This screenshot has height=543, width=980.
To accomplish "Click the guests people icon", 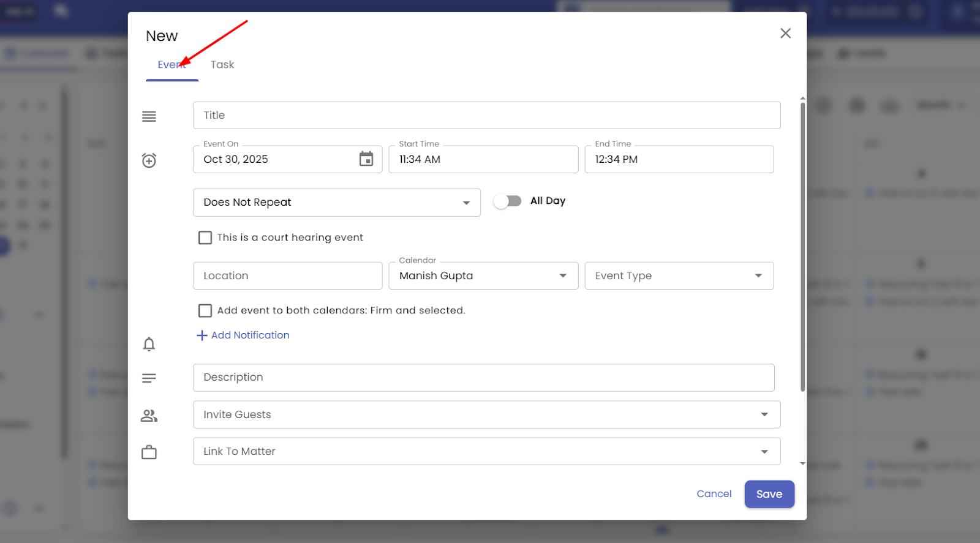I will pos(149,416).
